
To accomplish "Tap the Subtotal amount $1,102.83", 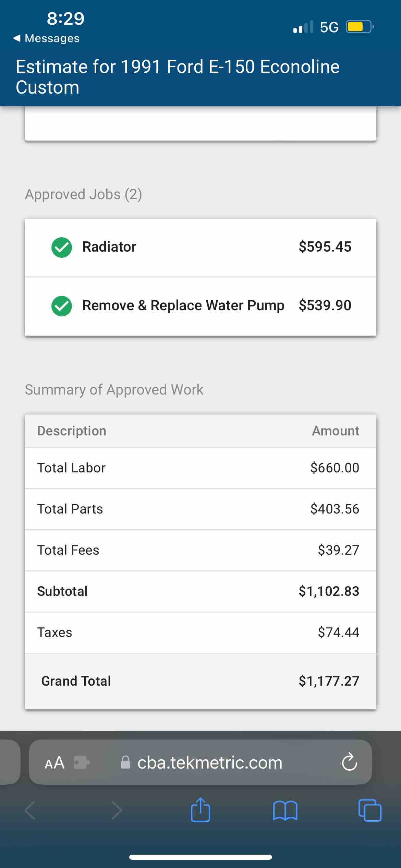I will [329, 591].
